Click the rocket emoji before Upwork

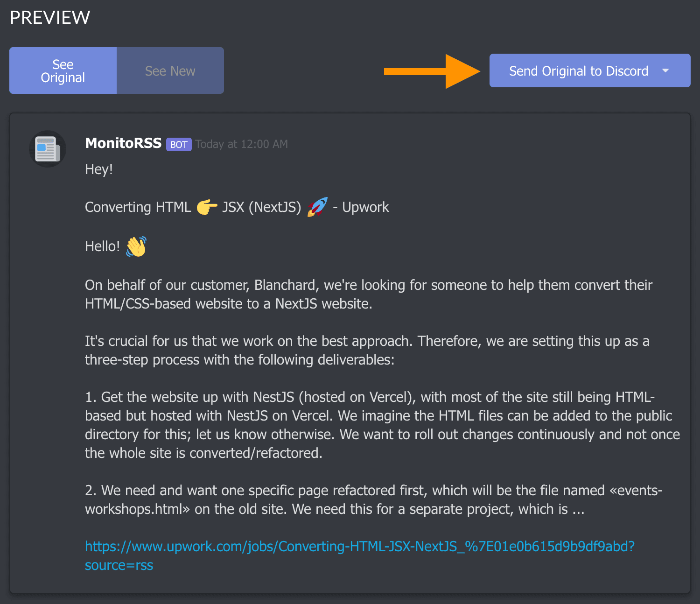317,207
